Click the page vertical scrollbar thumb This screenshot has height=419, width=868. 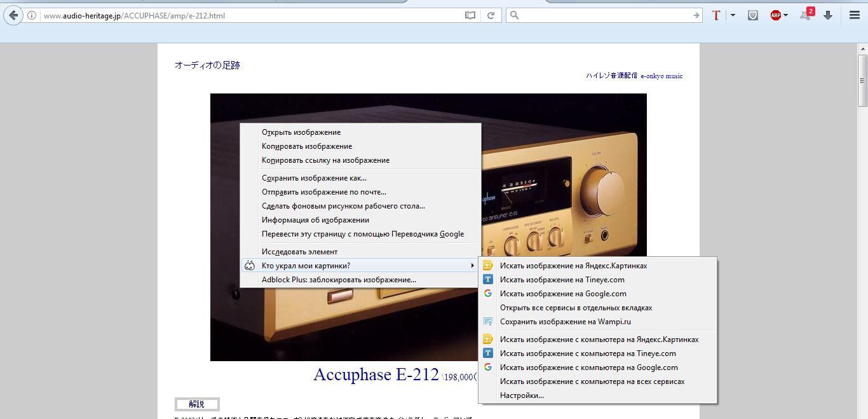coord(863,81)
